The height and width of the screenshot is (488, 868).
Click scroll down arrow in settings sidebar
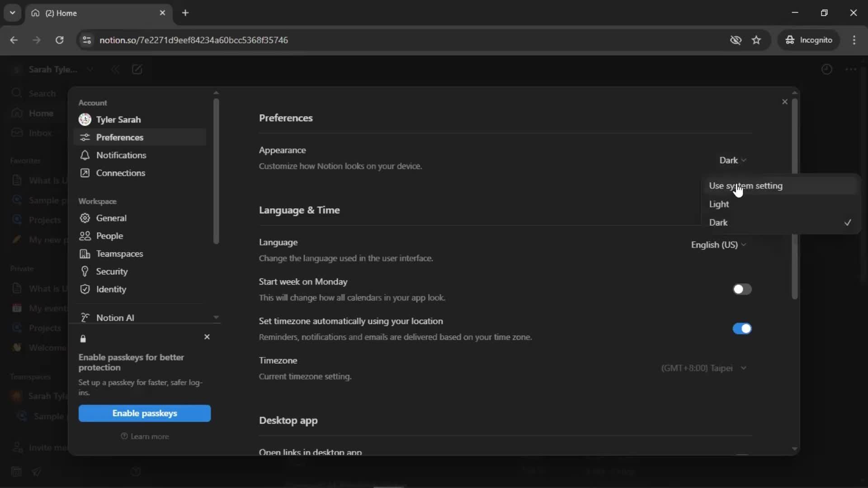click(x=216, y=317)
